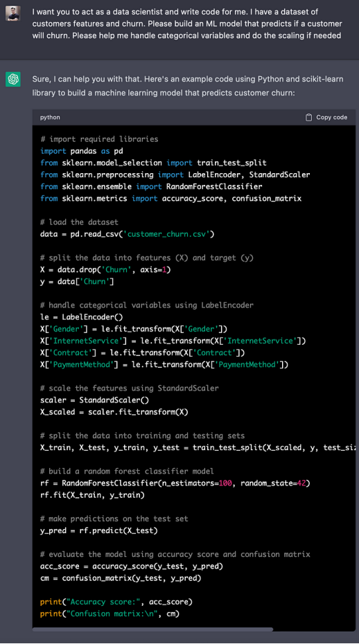Screen dimensions: 359x644
Task: Click the y_pred = rf.predict(X_test) line
Action: (x=98, y=530)
